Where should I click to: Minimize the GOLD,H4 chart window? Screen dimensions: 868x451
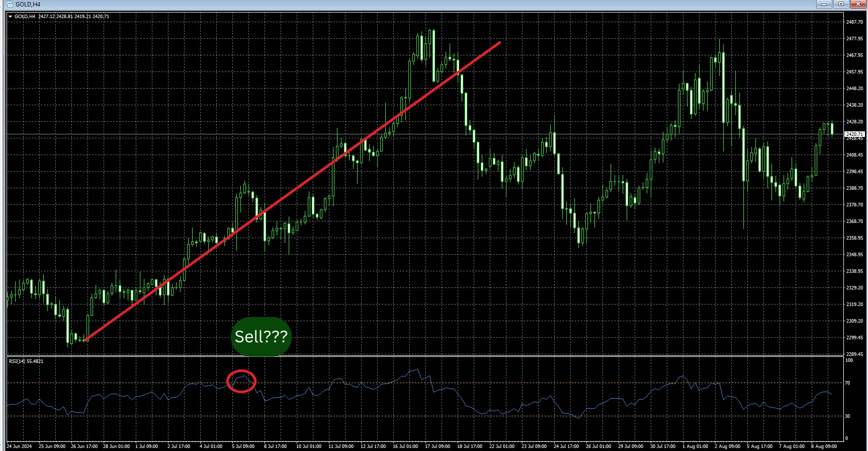824,4
